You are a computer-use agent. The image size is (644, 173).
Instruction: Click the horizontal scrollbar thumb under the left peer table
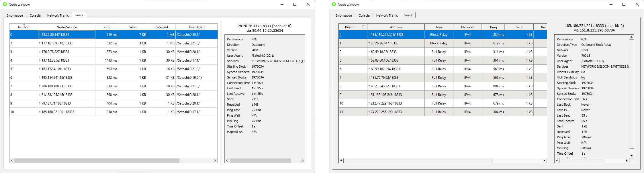(x=97, y=161)
